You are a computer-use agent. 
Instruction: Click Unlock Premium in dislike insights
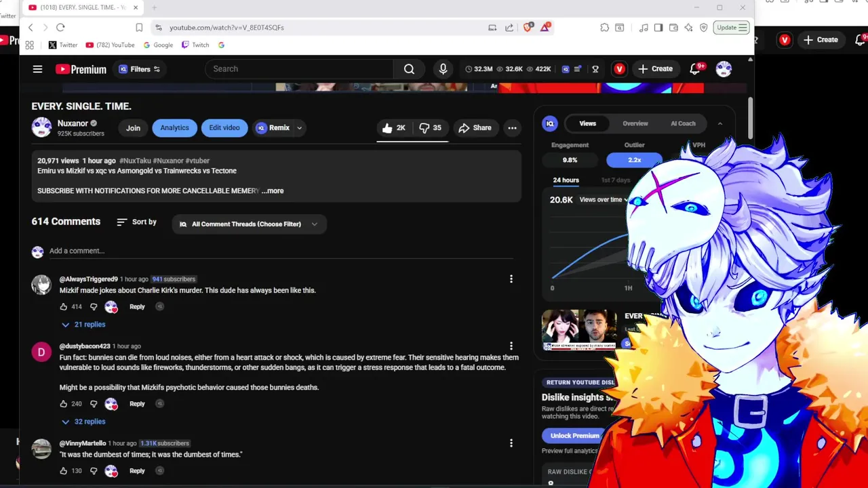click(575, 436)
